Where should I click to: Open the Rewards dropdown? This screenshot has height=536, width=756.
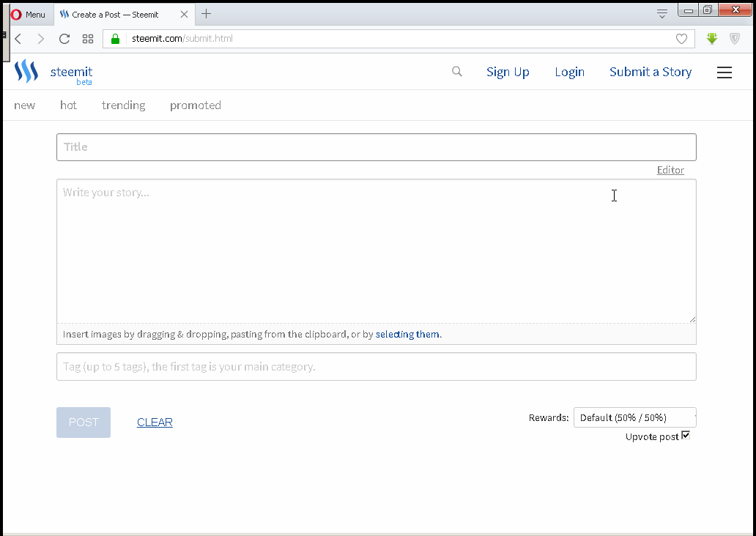click(634, 417)
